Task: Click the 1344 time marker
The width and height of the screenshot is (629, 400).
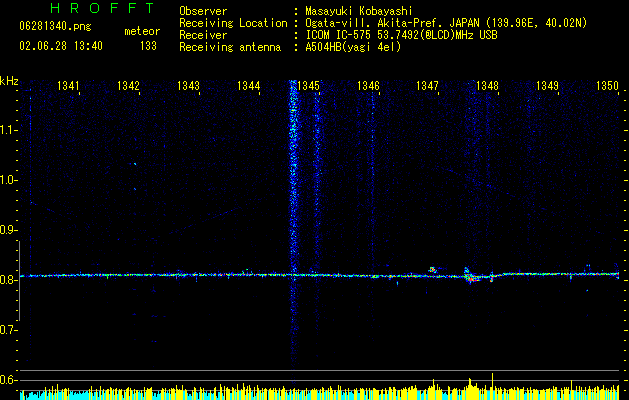Action: click(x=248, y=86)
